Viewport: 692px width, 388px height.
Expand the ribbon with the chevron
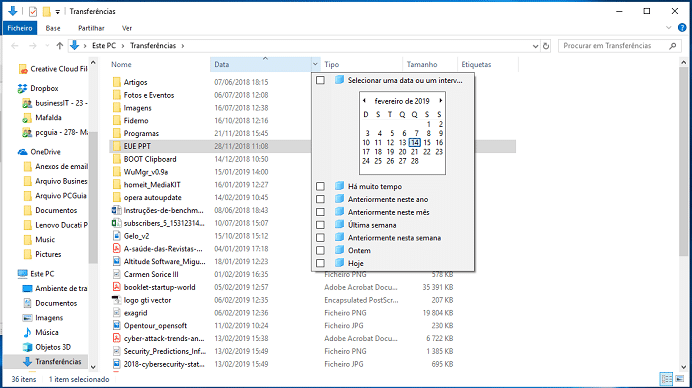coord(668,28)
